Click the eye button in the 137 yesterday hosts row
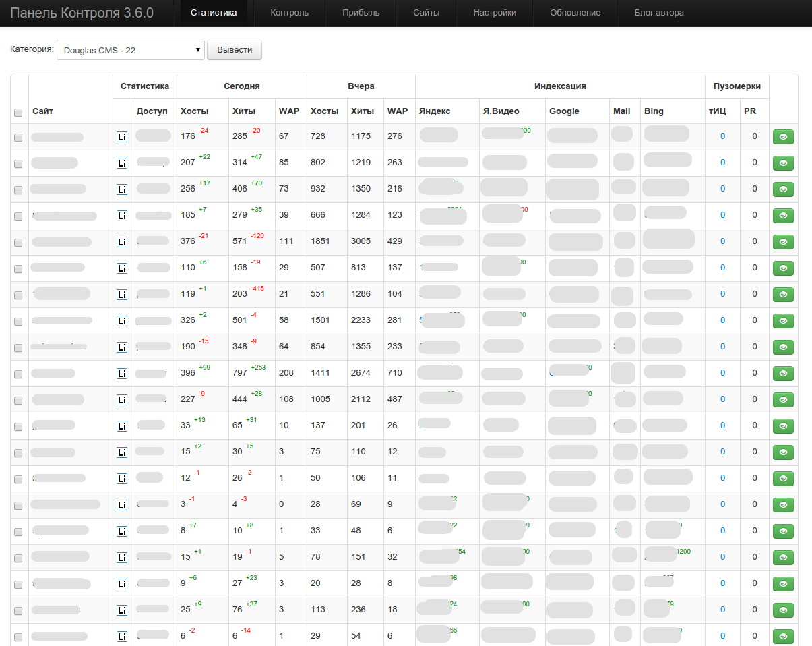This screenshot has height=646, width=812. tap(783, 426)
